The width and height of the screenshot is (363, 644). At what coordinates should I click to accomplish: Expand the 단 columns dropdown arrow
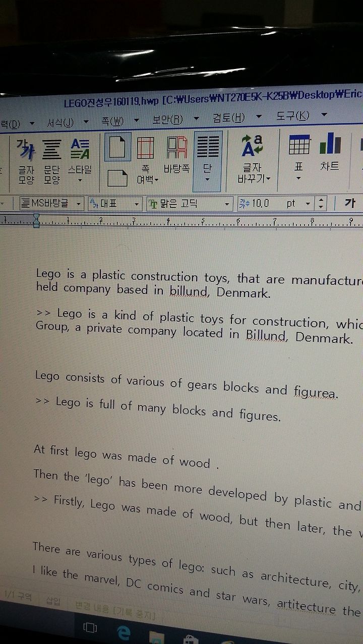[207, 179]
